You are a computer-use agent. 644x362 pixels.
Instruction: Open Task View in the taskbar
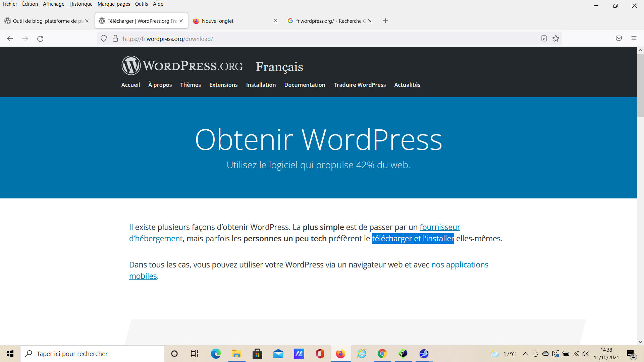195,354
